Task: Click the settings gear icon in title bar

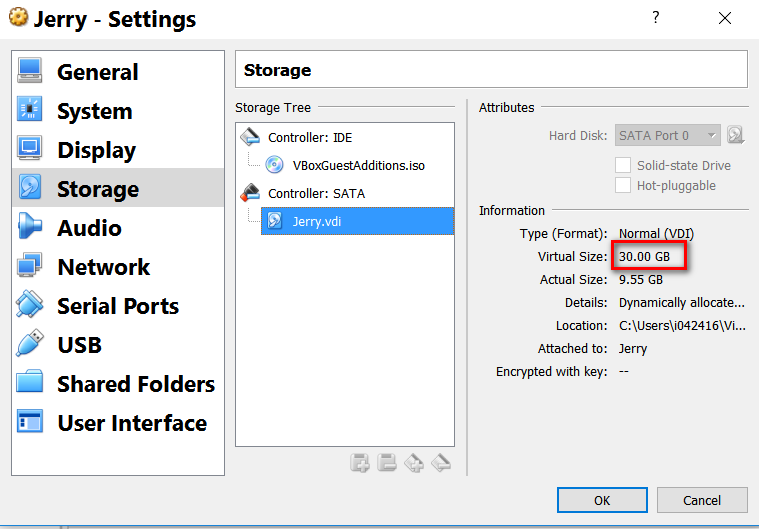Action: click(18, 18)
